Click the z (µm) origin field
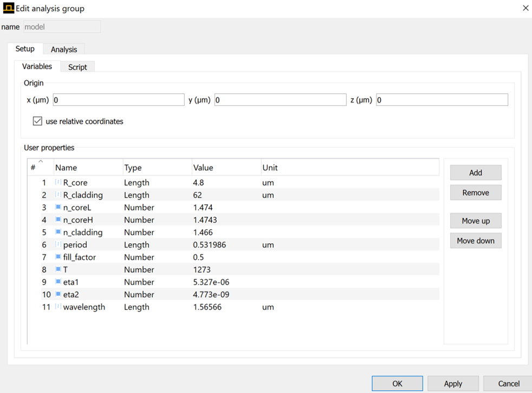This screenshot has width=532, height=393. [x=442, y=100]
